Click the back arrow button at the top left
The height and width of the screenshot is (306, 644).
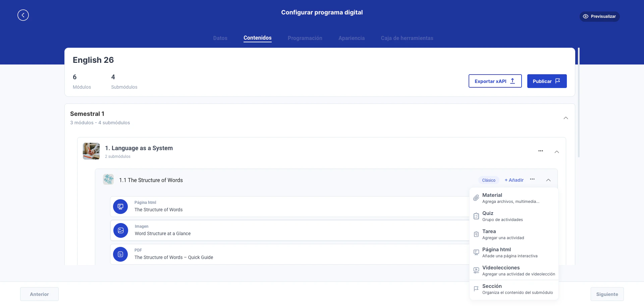coord(23,15)
